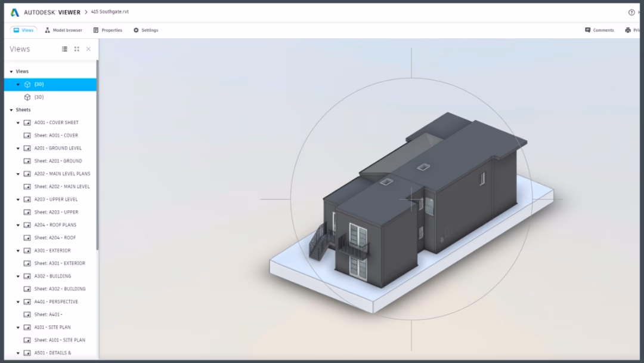Open Sheet: A201 - GROUND
This screenshot has width=644, height=363.
[x=58, y=161]
